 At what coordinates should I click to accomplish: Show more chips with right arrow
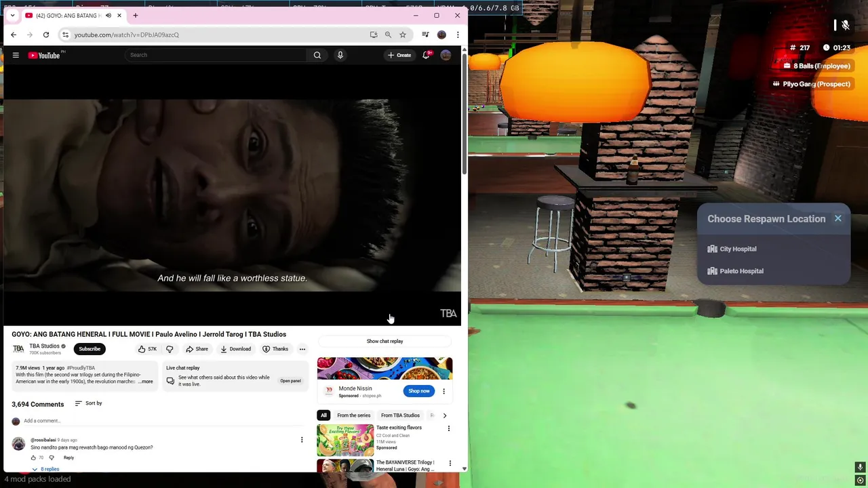[445, 415]
